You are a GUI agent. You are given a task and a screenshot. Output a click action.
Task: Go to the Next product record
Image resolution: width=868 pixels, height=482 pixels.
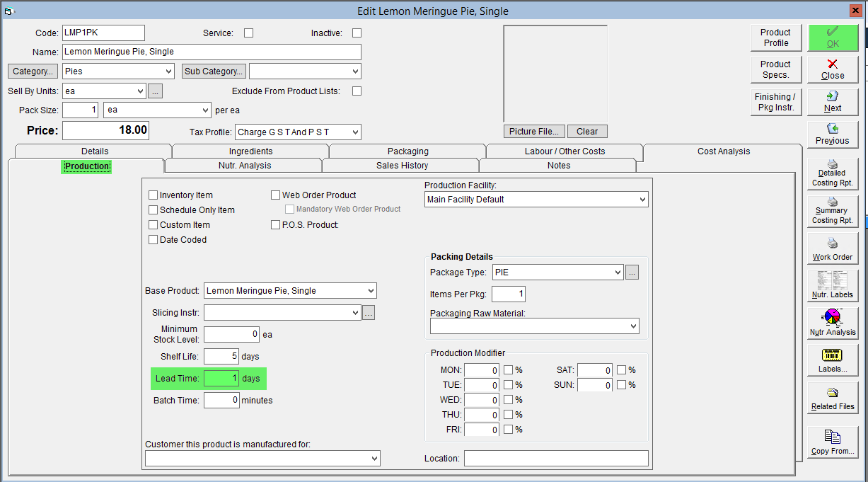click(x=833, y=102)
